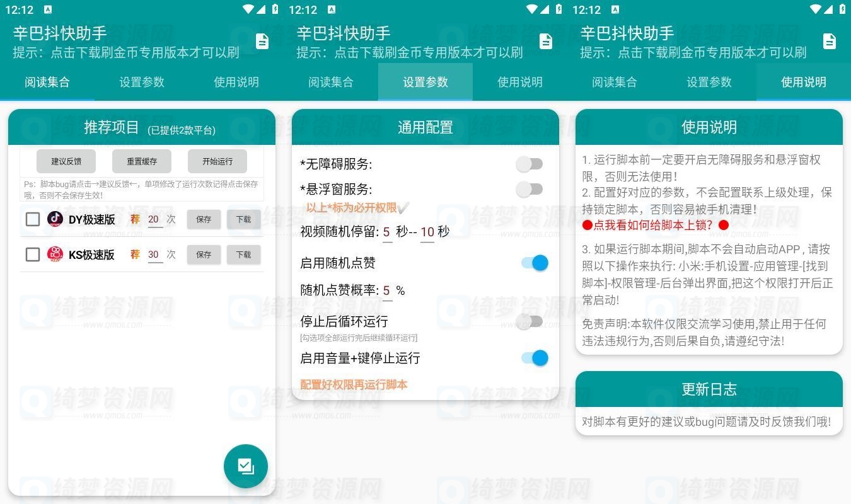
Task: Edit the maximum video stay field 10 秒
Action: pyautogui.click(x=427, y=232)
